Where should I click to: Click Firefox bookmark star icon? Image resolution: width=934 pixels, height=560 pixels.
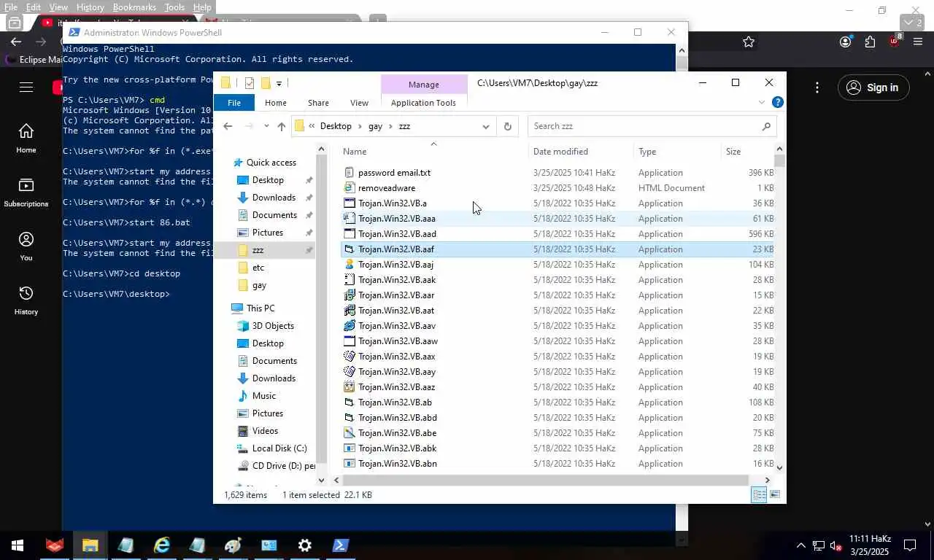pyautogui.click(x=749, y=42)
